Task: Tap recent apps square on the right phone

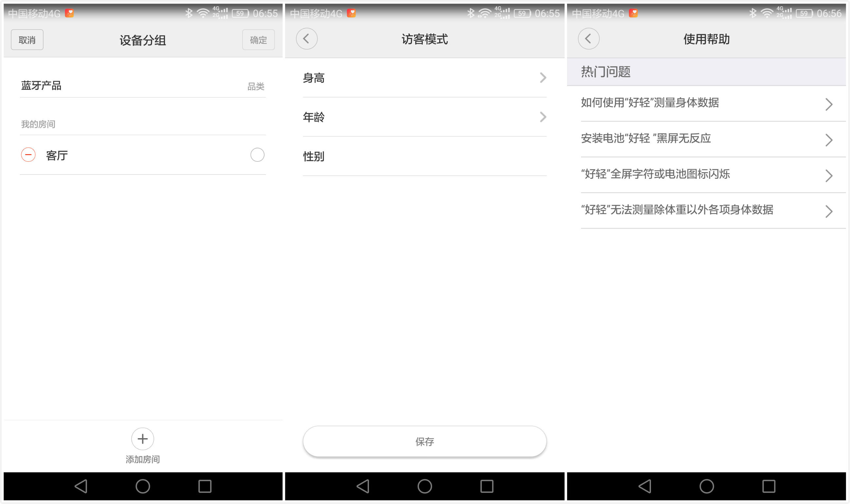Action: tap(769, 486)
